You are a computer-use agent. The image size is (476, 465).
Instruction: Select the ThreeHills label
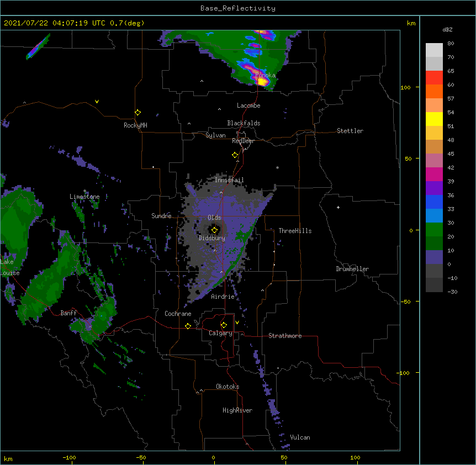pos(295,231)
